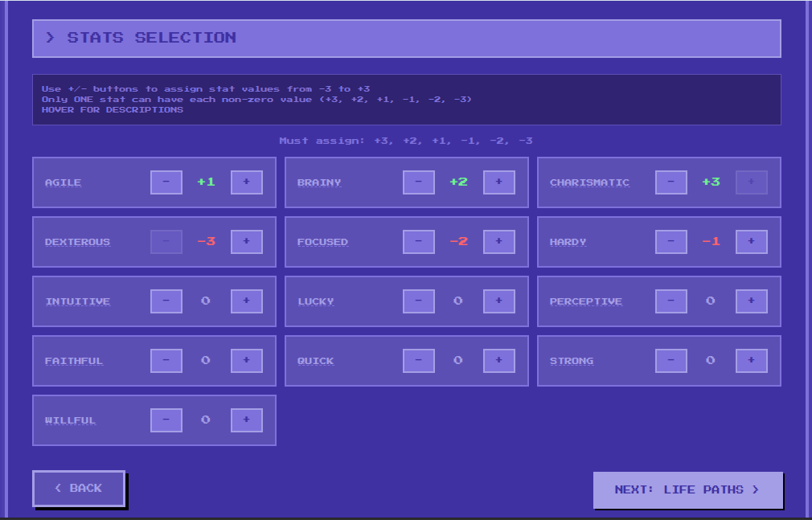Click the HARDY stat label
Screen dimensions: 812x520
click(x=568, y=243)
